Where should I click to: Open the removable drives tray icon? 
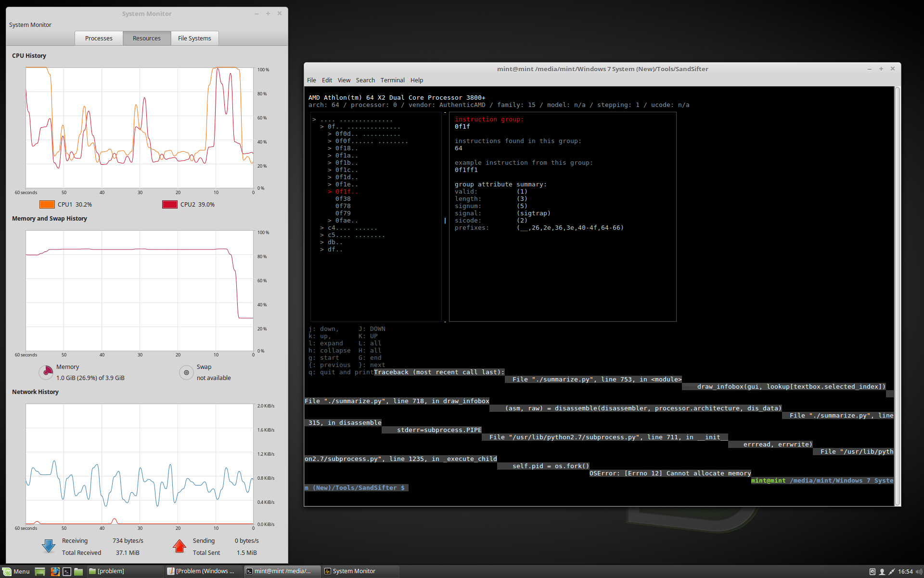pos(872,571)
